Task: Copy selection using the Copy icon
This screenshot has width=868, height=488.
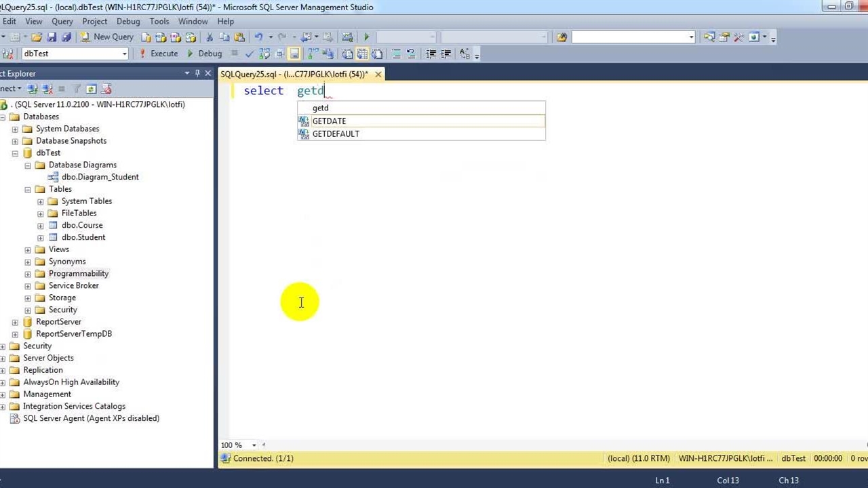Action: click(224, 37)
